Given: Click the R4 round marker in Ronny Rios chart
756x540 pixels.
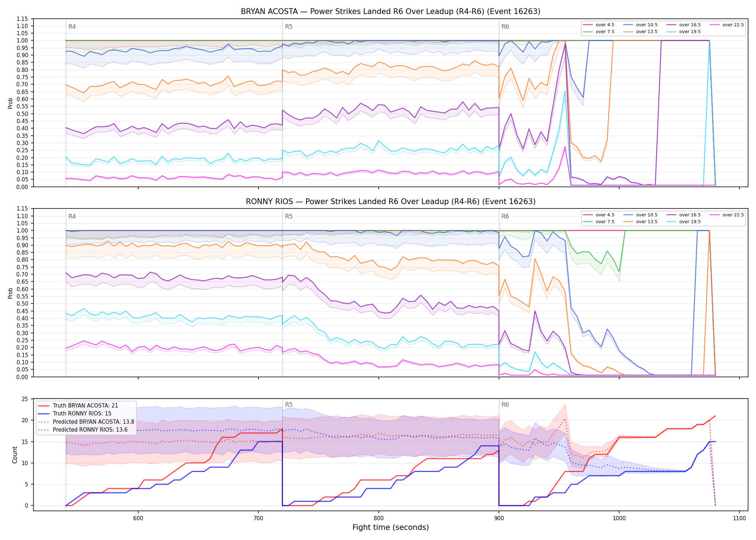Looking at the screenshot, I should (72, 216).
